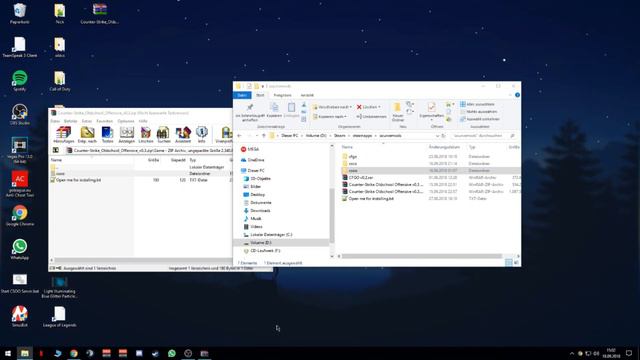This screenshot has width=640, height=360.
Task: Open Explorer help question mark icon
Action: (x=517, y=95)
